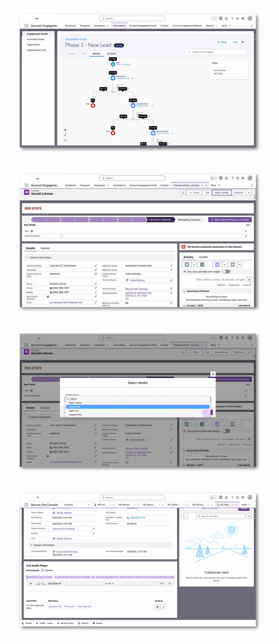Click the link icon under Actions

point(163,607)
